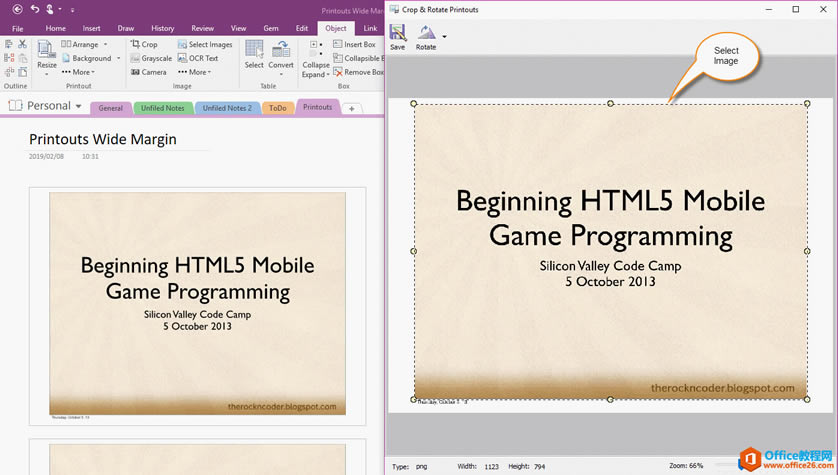Open the Resize printout dropdown

47,57
